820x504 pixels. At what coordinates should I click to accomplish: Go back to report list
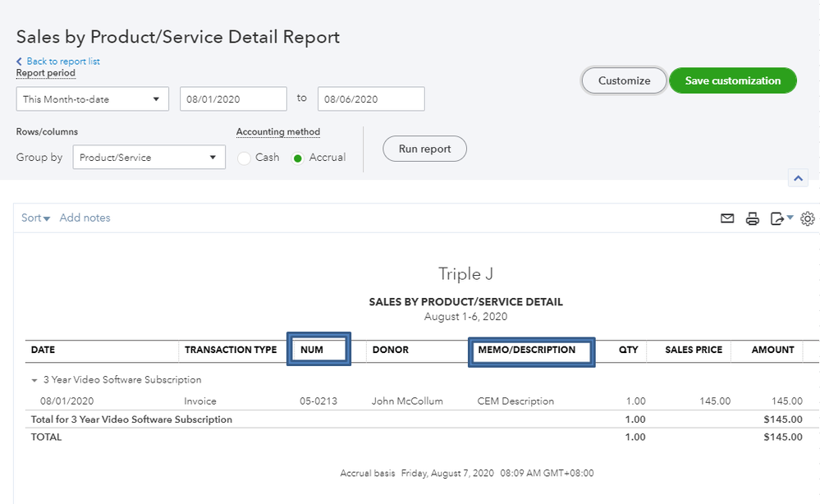coord(62,62)
